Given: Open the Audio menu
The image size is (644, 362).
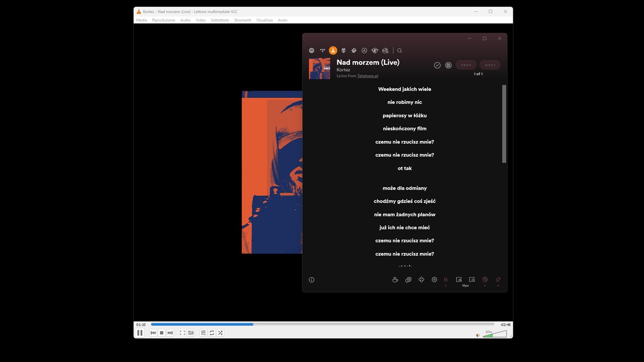Looking at the screenshot, I should 185,20.
